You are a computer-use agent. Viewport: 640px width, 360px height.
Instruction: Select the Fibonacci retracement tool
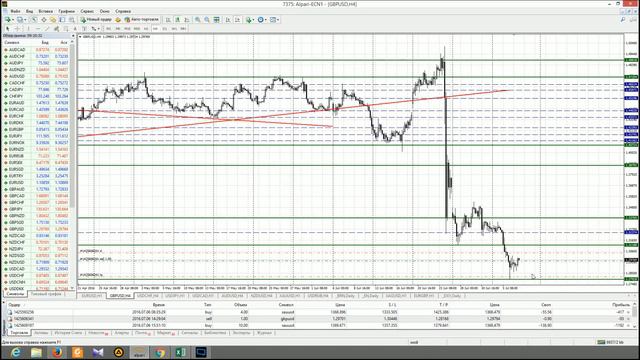click(66, 29)
